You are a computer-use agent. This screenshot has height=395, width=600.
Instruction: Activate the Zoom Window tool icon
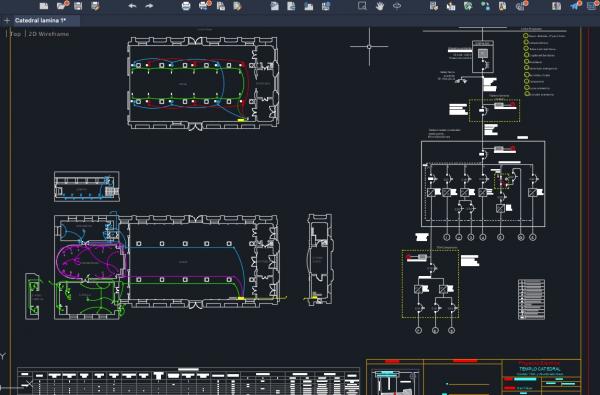pos(362,6)
